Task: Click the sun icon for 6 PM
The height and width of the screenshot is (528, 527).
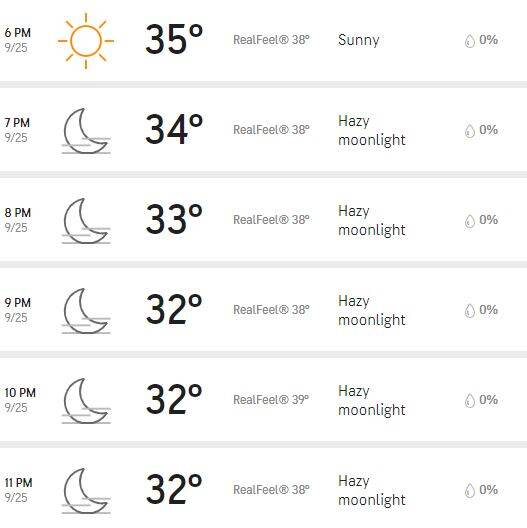Action: point(86,41)
